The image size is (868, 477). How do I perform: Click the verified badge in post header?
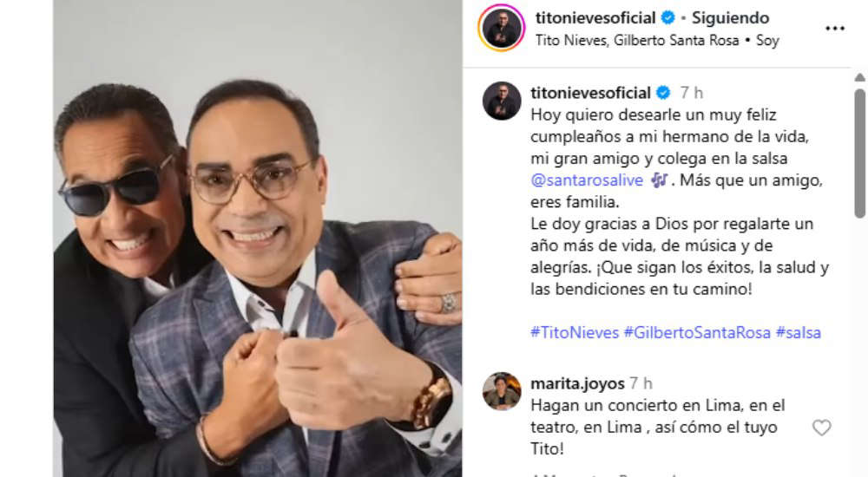click(x=668, y=17)
